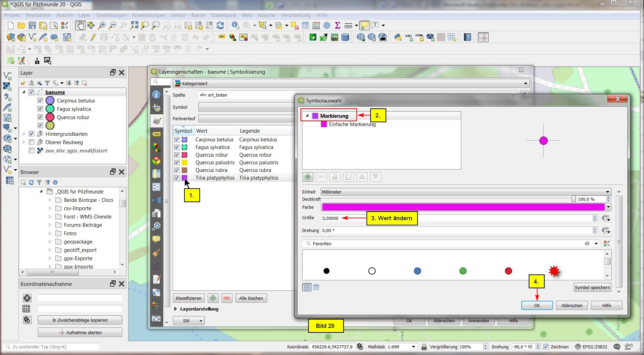Open the Vektor menu
The image size is (644, 355).
pos(178,15)
